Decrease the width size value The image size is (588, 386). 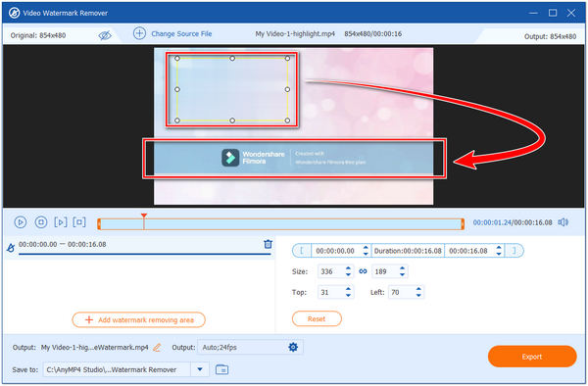tap(348, 274)
